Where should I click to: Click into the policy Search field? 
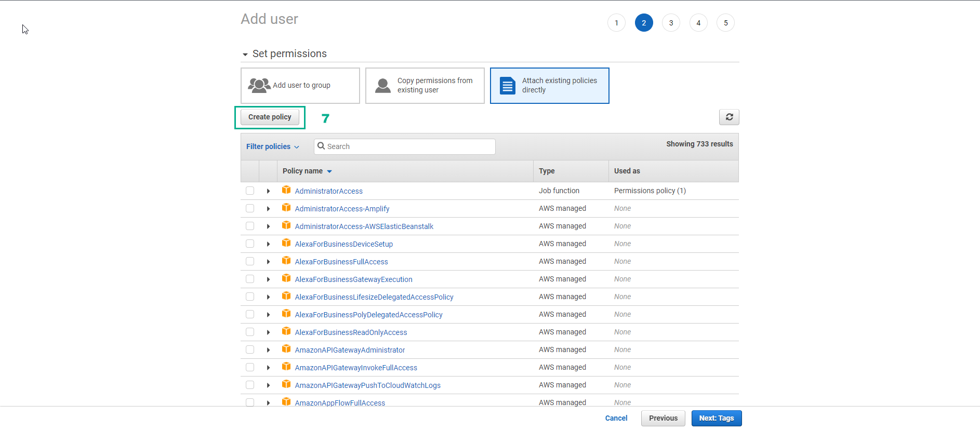coord(405,146)
